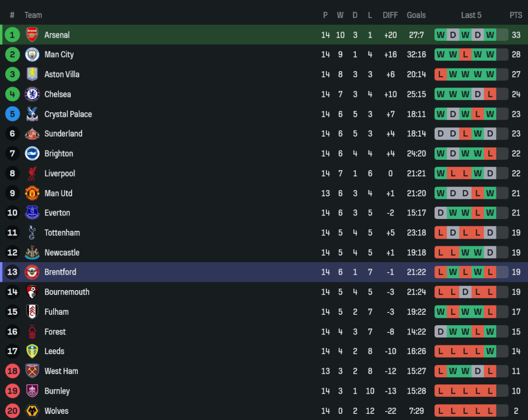Click the Arsenal club crest icon

[32, 35]
